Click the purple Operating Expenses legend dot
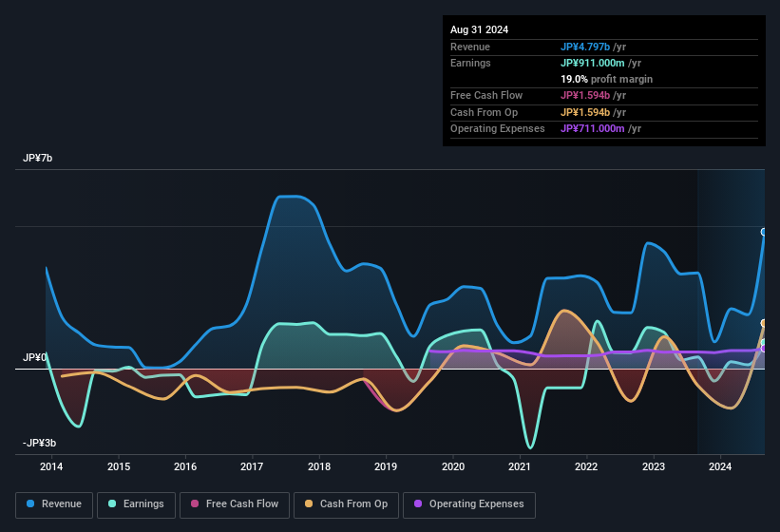 pyautogui.click(x=418, y=503)
